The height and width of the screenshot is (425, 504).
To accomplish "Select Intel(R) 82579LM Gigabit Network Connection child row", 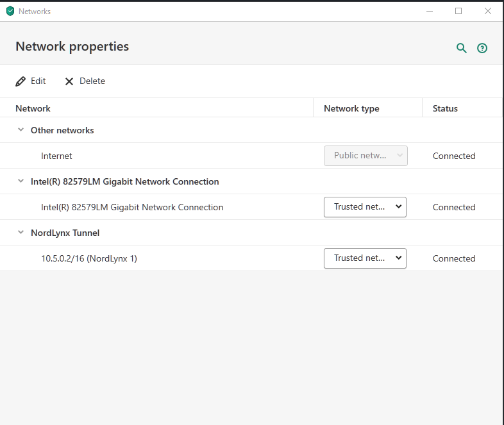I will [132, 207].
